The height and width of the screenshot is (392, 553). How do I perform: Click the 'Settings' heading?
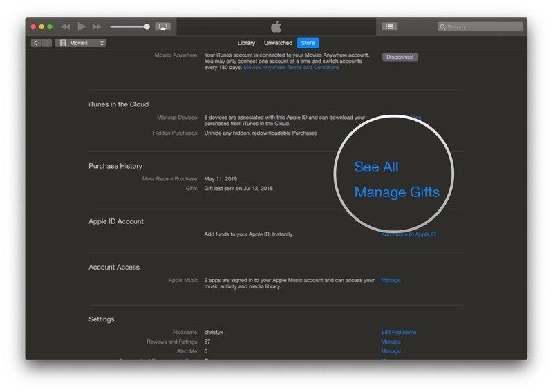click(101, 319)
